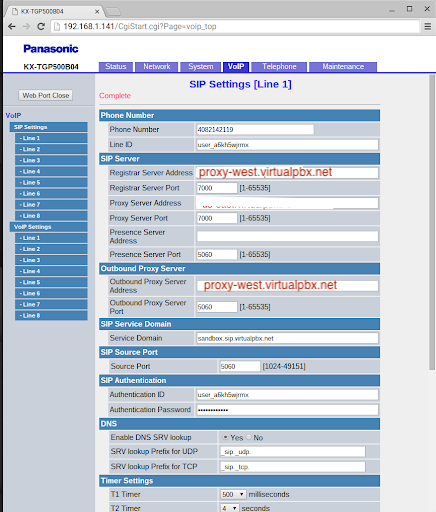This screenshot has height=512, width=436.
Task: Open VoIP Settings Line 1
Action: [51, 238]
